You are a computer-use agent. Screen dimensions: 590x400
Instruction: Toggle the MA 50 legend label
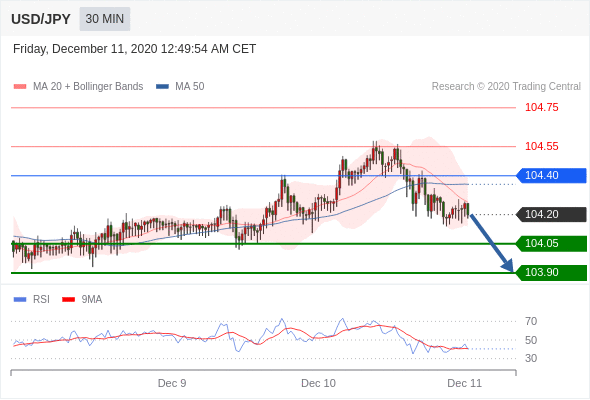click(x=190, y=87)
